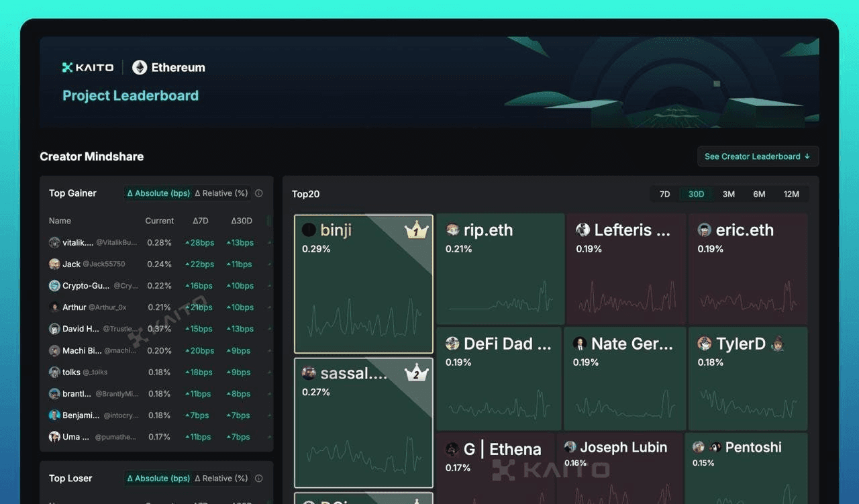859x504 pixels.
Task: Click the Δ30D column header
Action: (242, 221)
